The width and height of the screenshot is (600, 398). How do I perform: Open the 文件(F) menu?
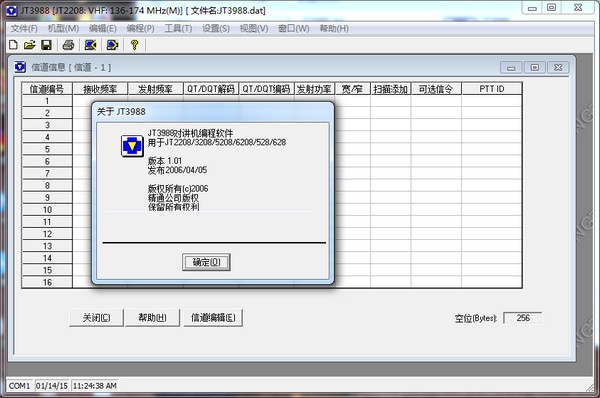(x=24, y=28)
